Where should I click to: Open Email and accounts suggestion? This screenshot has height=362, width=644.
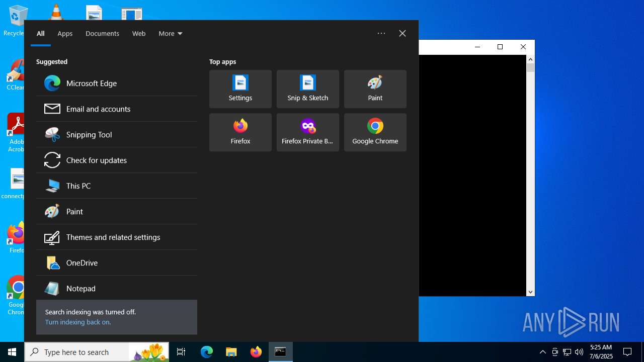(117, 109)
